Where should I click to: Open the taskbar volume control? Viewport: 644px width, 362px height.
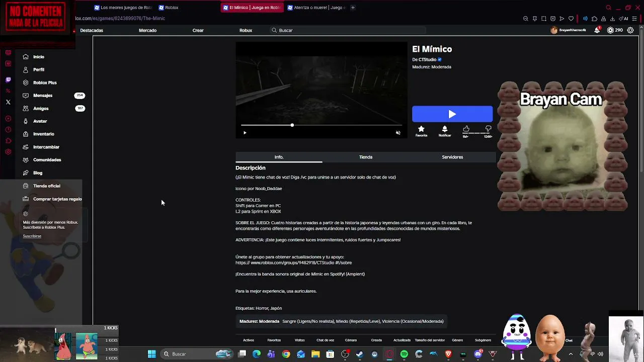[x=600, y=354]
